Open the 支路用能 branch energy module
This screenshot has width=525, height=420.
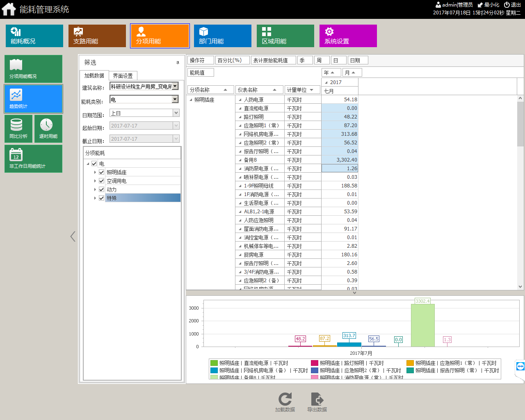pyautogui.click(x=97, y=36)
